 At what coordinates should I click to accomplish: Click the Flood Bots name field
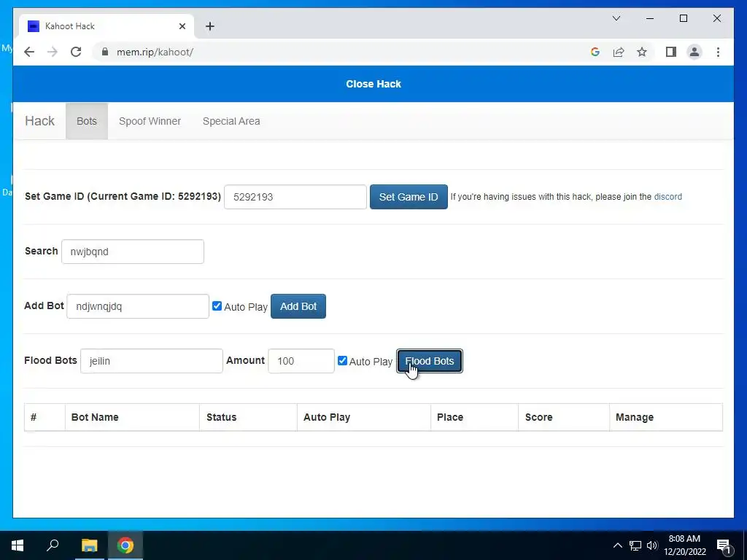point(152,361)
